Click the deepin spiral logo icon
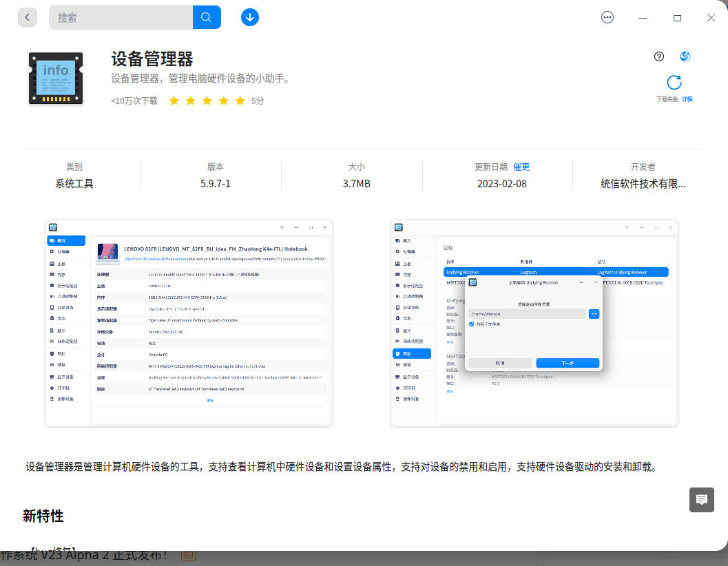 [685, 56]
